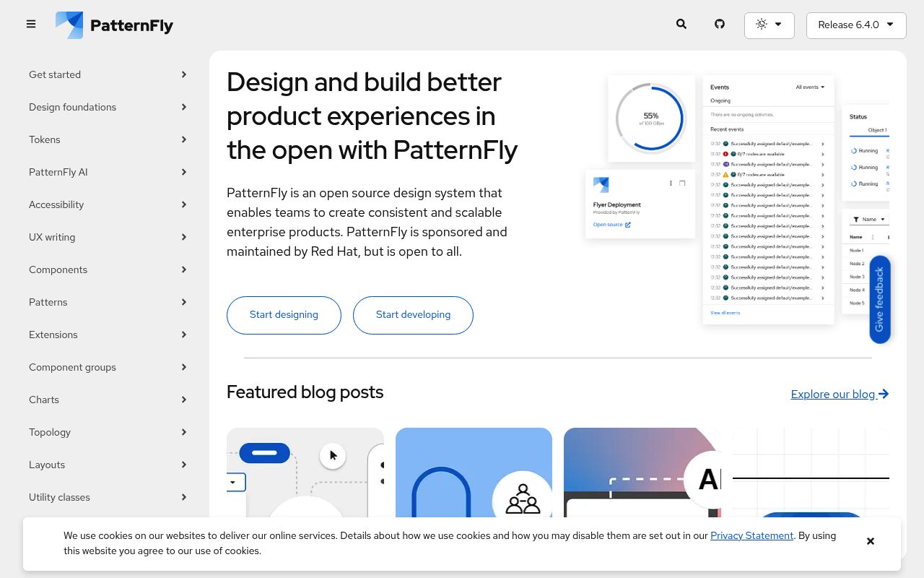Dismiss the cookie notice

(x=871, y=540)
